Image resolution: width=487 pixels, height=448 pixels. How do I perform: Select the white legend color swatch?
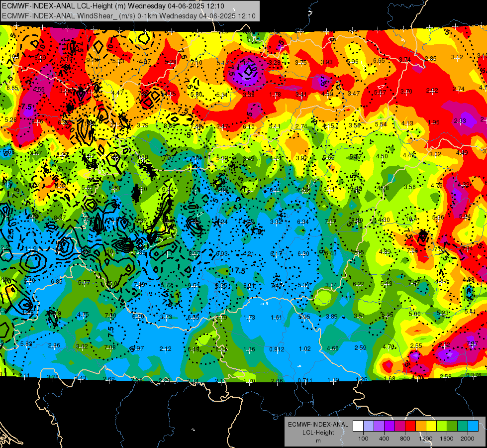click(x=358, y=426)
